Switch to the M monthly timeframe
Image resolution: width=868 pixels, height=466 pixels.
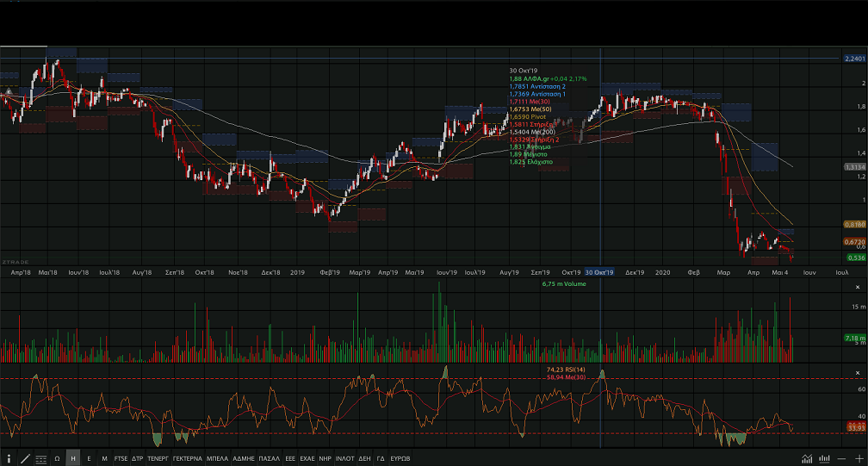[104, 458]
